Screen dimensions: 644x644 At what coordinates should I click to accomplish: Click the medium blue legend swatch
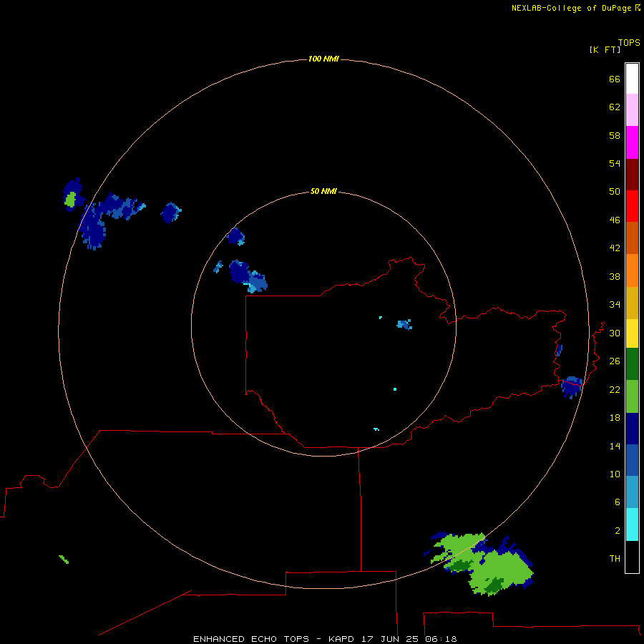tap(632, 460)
